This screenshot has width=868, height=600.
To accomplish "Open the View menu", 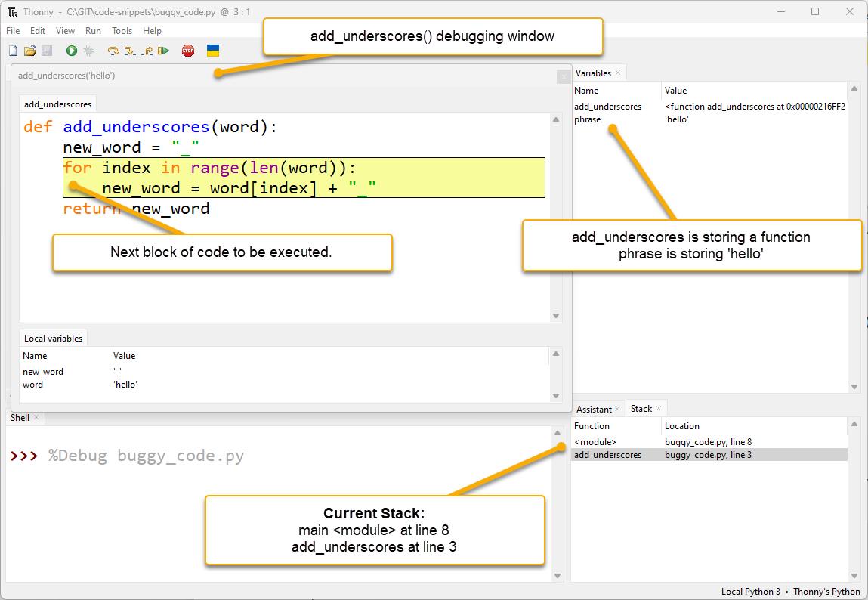I will click(x=65, y=31).
